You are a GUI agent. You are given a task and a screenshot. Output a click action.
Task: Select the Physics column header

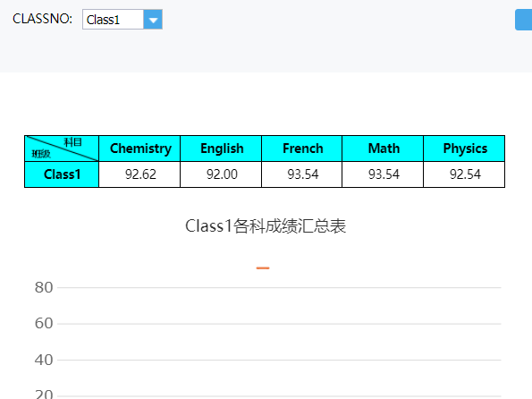[464, 149]
